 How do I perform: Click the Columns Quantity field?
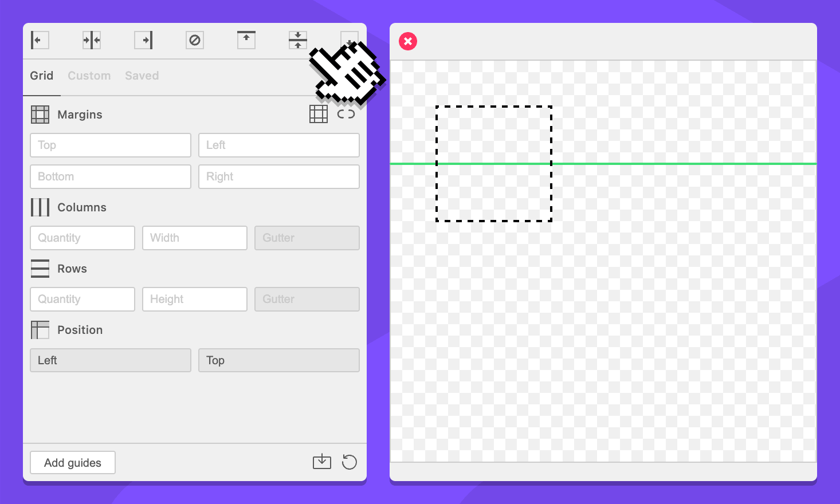click(x=83, y=238)
